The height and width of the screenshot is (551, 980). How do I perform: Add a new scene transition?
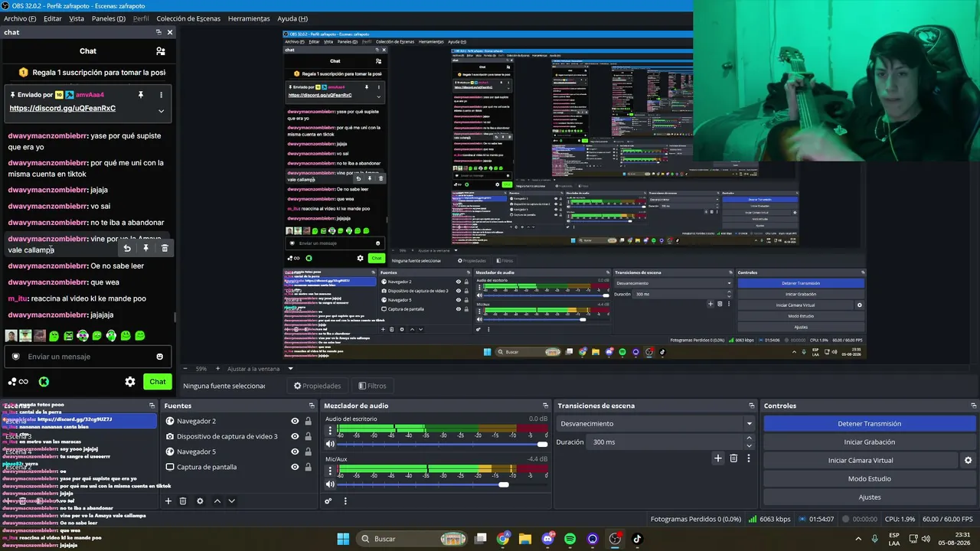pyautogui.click(x=717, y=458)
